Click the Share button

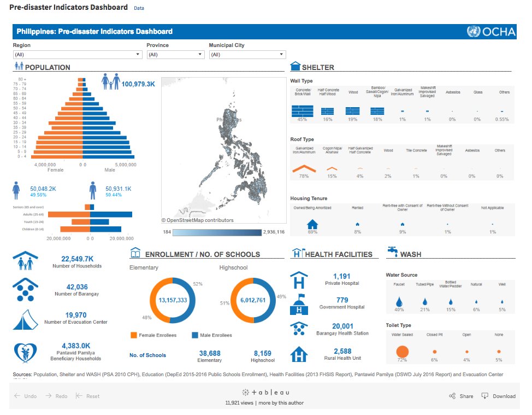tap(461, 396)
